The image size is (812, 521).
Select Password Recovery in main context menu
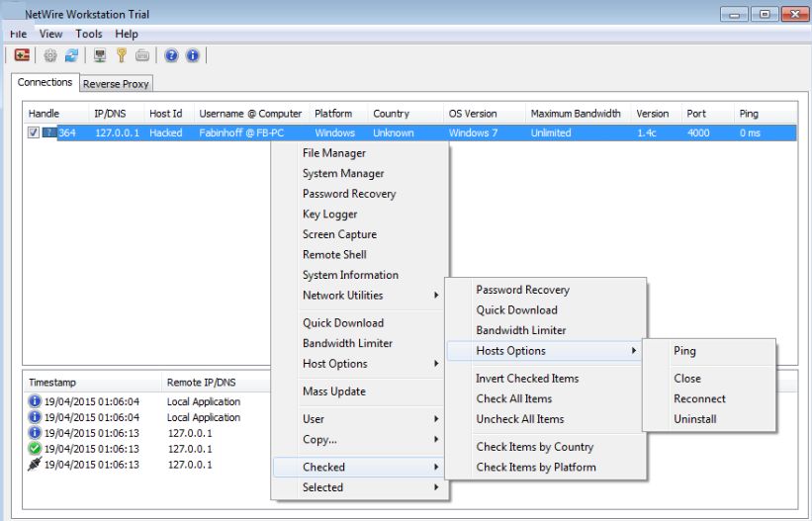point(349,194)
